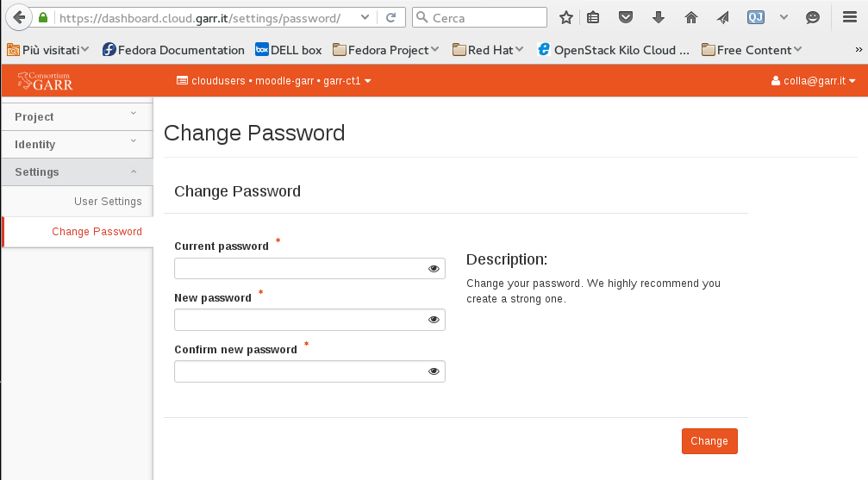The image size is (868, 480).
Task: Open the Fedora Documentation bookmark
Action: pos(172,50)
